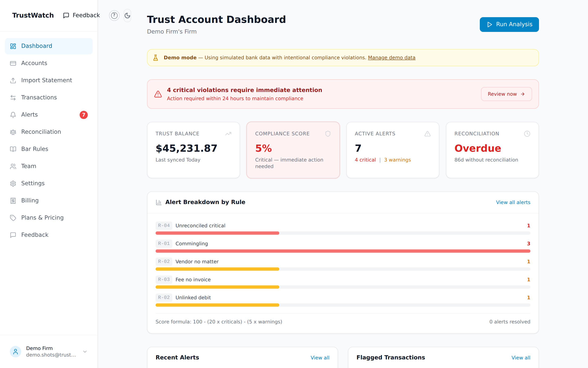Image resolution: width=588 pixels, height=368 pixels.
Task: Click the Billing receipt icon
Action: pos(13,201)
